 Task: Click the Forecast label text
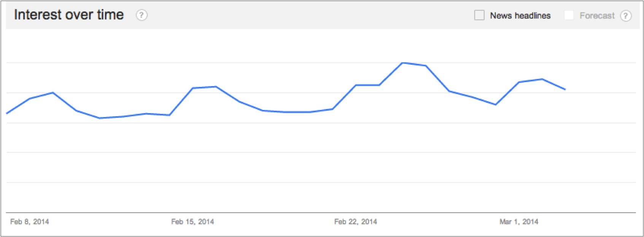point(597,16)
